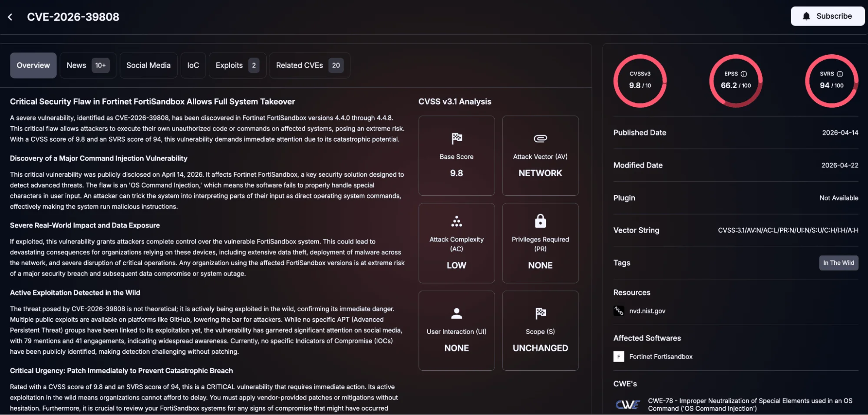Click the Tags label
Screen dimensions: 868x415
click(621, 263)
